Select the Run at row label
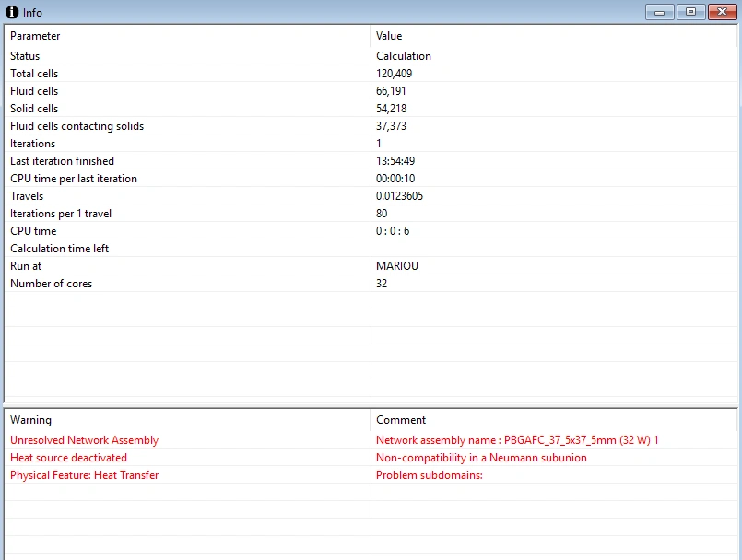This screenshot has height=560, width=742. [26, 266]
